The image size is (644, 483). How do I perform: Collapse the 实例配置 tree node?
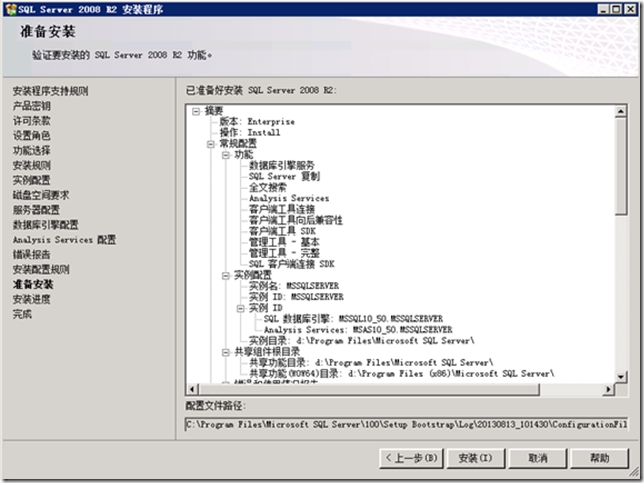(225, 275)
